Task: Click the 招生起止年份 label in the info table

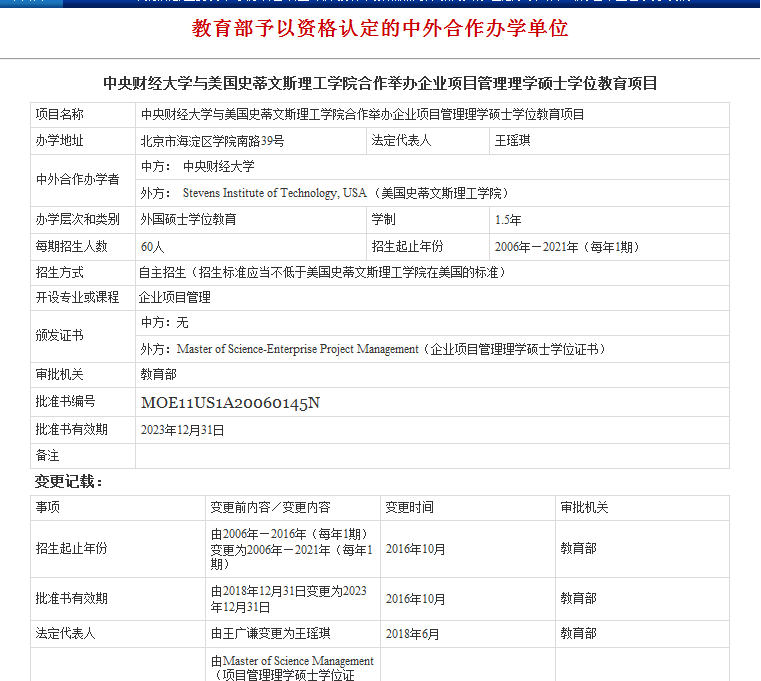Action: (407, 247)
